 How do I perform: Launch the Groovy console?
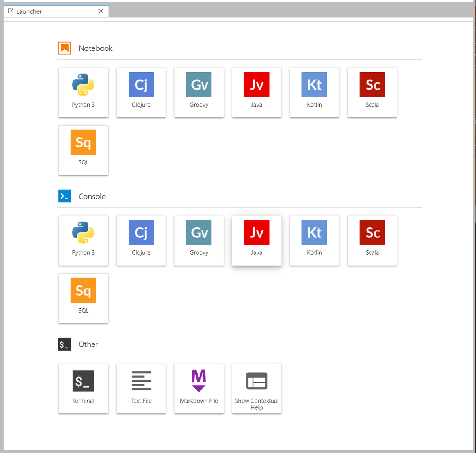pos(199,241)
